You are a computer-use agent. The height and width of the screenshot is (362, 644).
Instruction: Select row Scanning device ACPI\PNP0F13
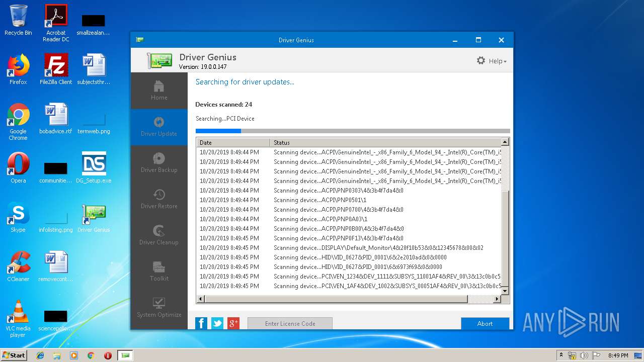click(x=349, y=238)
